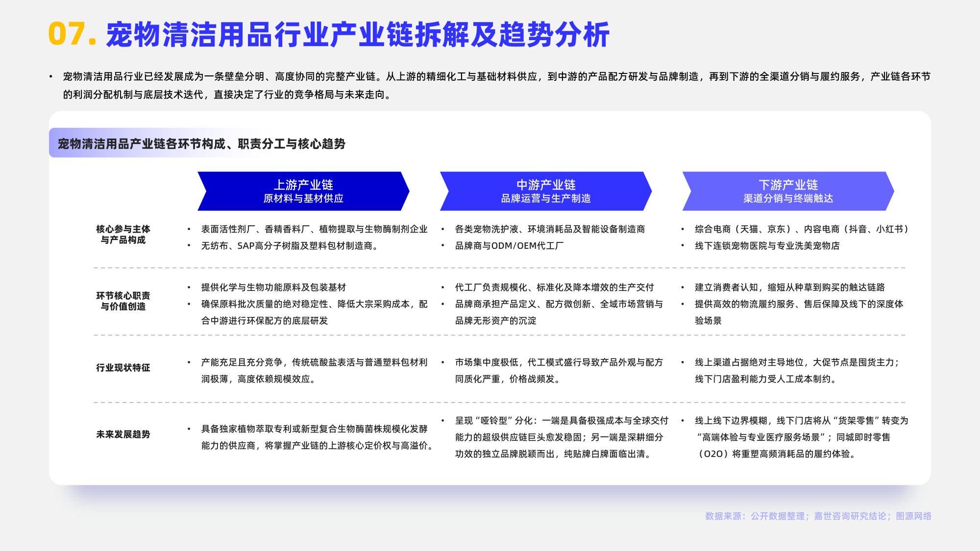Select the row label 环节核心职责与价值创造
This screenshot has width=980, height=551.
[123, 301]
